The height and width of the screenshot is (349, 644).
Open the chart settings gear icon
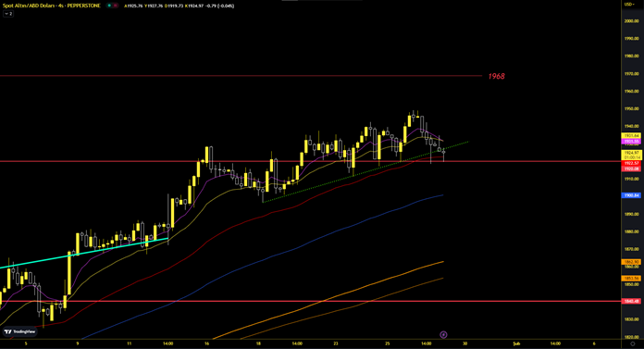pyautogui.click(x=633, y=343)
